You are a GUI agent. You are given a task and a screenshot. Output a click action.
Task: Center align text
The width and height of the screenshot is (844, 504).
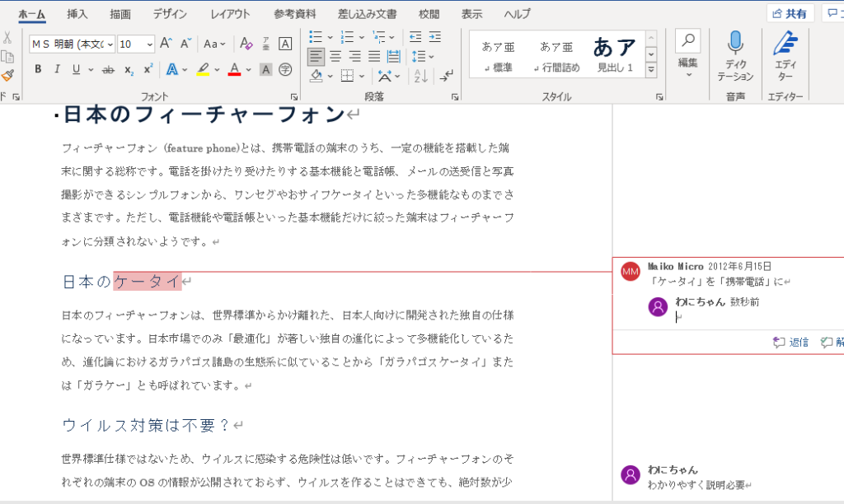click(335, 56)
